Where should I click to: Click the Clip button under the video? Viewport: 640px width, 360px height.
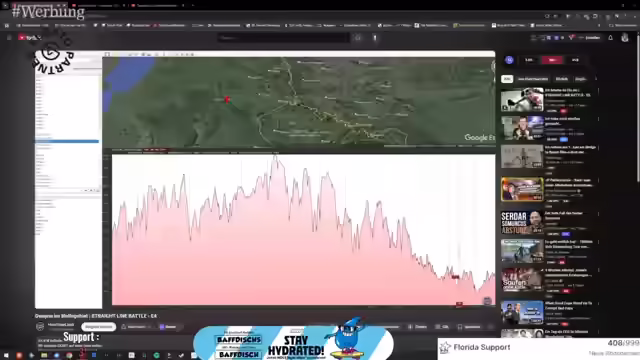[442, 327]
